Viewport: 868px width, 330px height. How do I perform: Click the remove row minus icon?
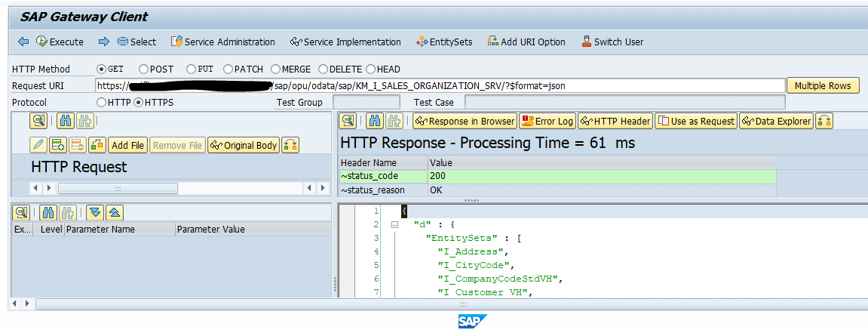coord(77,145)
